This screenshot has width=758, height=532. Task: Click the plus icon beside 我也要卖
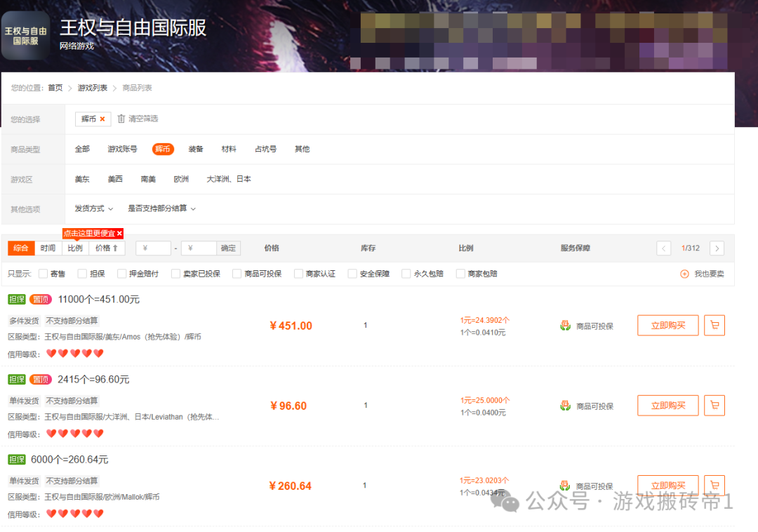[x=684, y=274]
